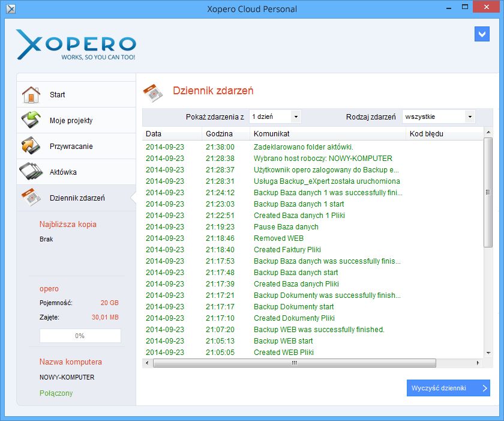Sort by the Kod błędu column header
The height and width of the screenshot is (421, 504).
(x=445, y=134)
